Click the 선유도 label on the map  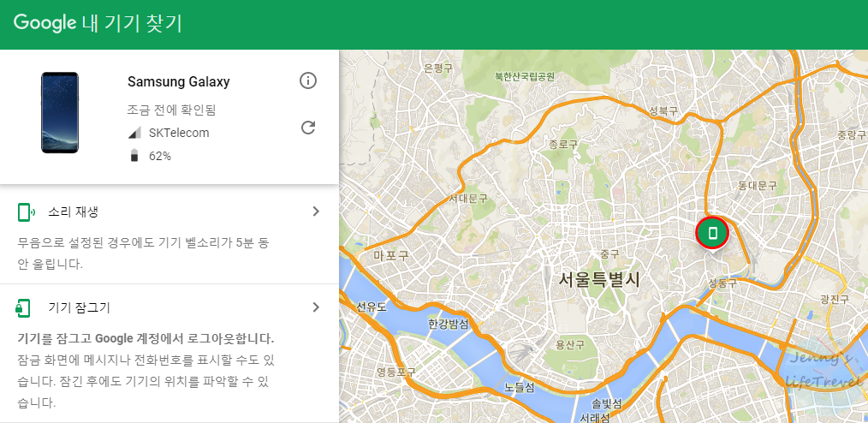coord(371,307)
